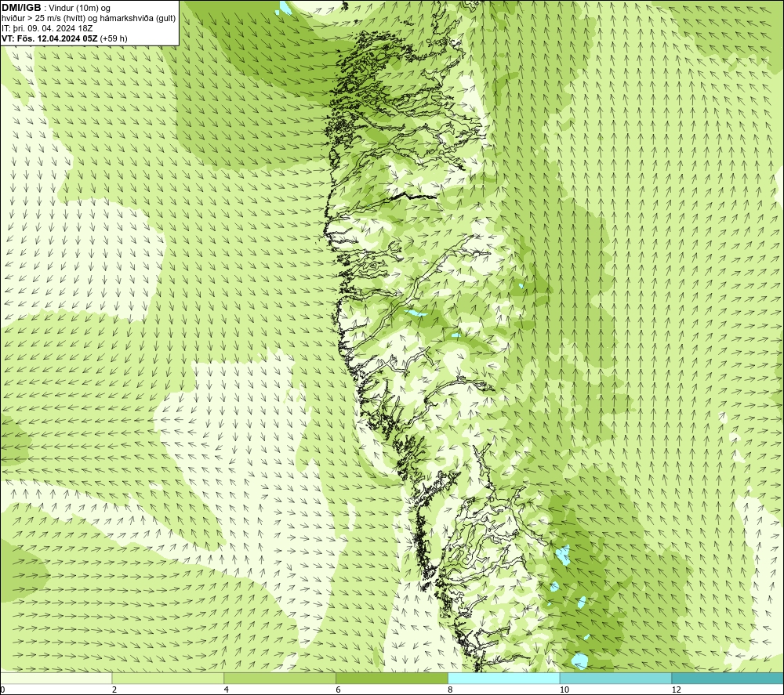Screen dimensions: 784x695
Task: Click the 12+ m/s teal color band
Action: [728, 678]
